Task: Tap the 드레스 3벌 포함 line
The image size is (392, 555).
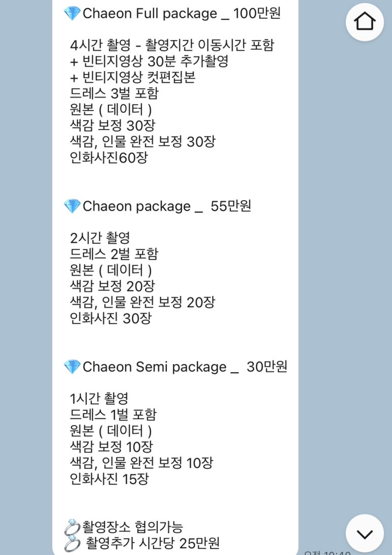Action: point(115,93)
